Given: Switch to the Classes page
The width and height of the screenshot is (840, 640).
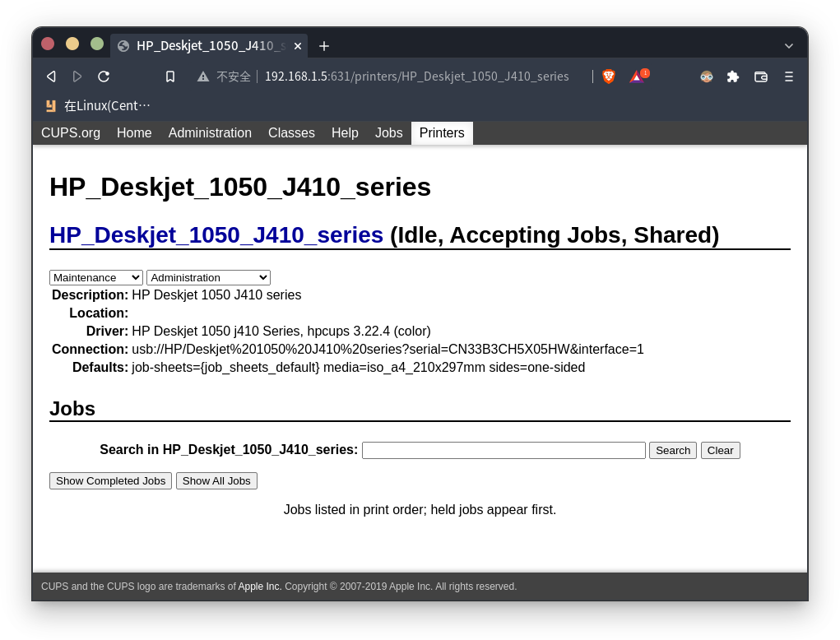Looking at the screenshot, I should (x=291, y=133).
